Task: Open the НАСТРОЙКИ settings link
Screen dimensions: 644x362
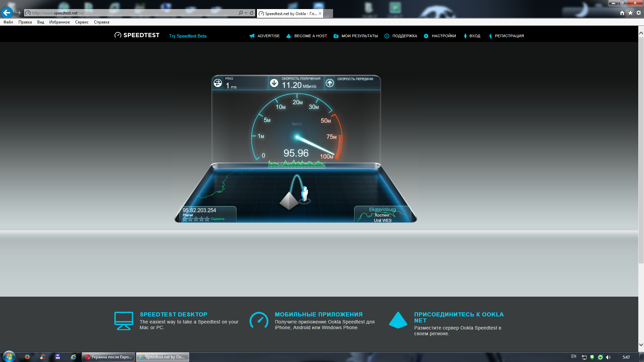Action: coord(443,36)
